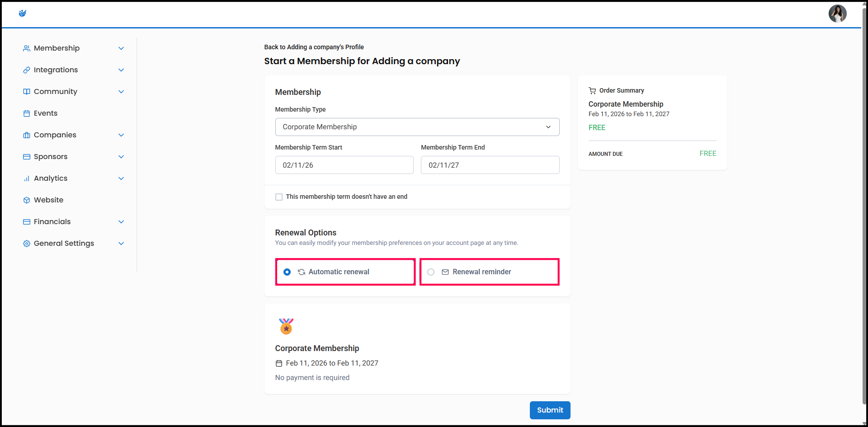The image size is (868, 427).
Task: Click the Analytics bar chart icon
Action: coord(27,178)
